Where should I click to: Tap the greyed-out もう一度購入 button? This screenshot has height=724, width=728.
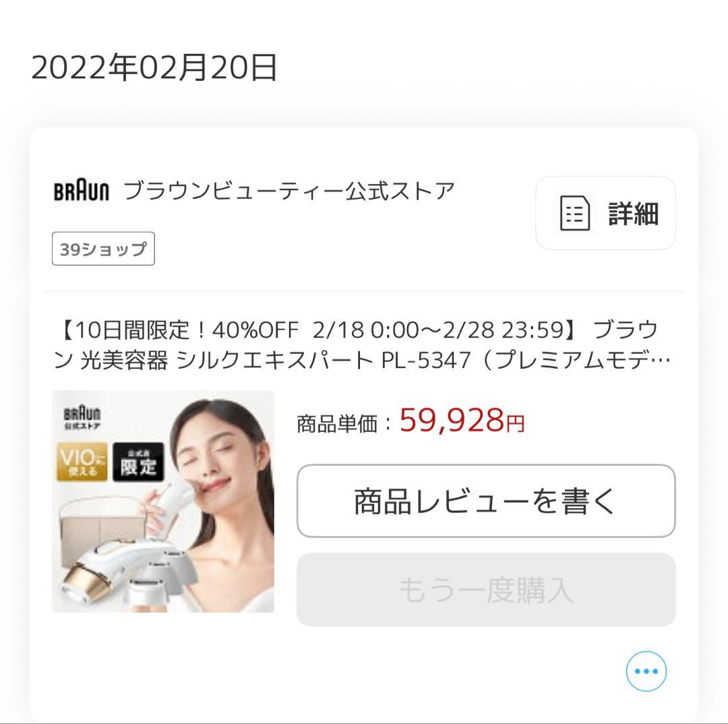coord(486,590)
